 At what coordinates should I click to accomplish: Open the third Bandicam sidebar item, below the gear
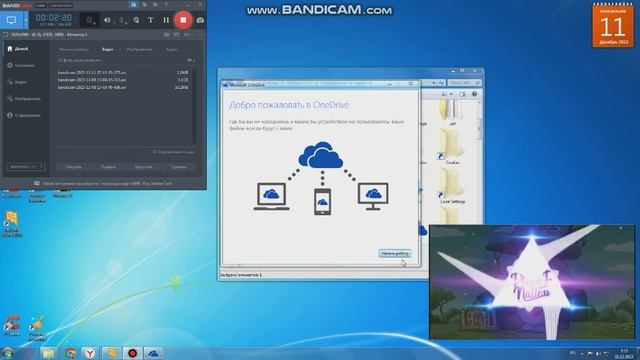click(17, 82)
